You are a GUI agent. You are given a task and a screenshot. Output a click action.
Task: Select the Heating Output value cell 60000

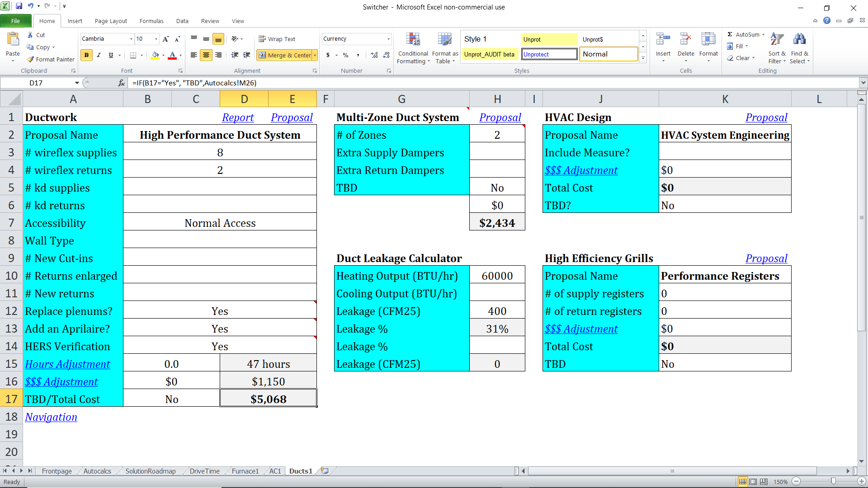pyautogui.click(x=497, y=276)
